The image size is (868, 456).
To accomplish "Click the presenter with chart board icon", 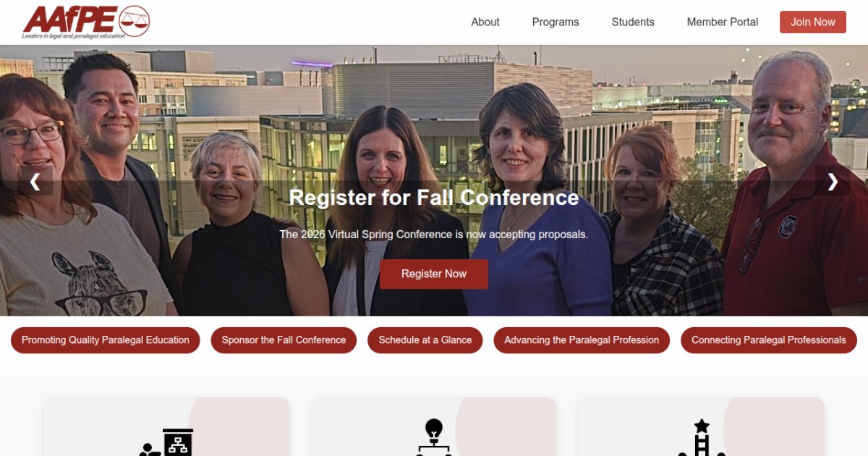I will point(166,442).
